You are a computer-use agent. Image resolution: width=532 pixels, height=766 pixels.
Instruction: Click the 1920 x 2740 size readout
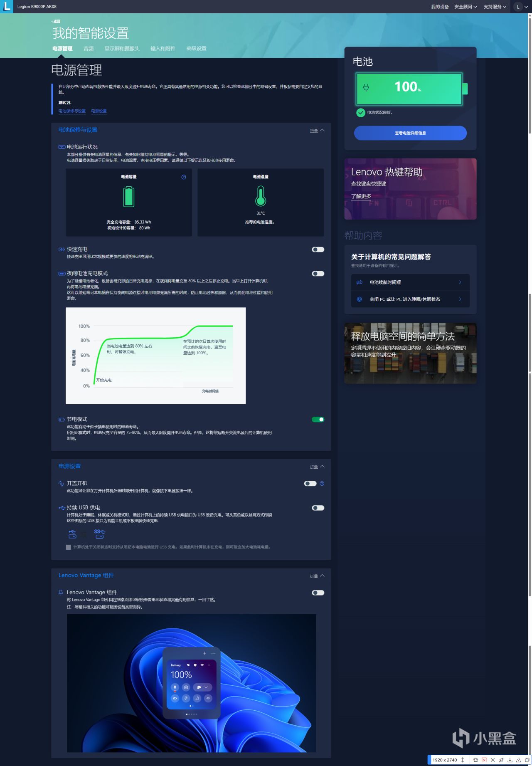tap(445, 760)
